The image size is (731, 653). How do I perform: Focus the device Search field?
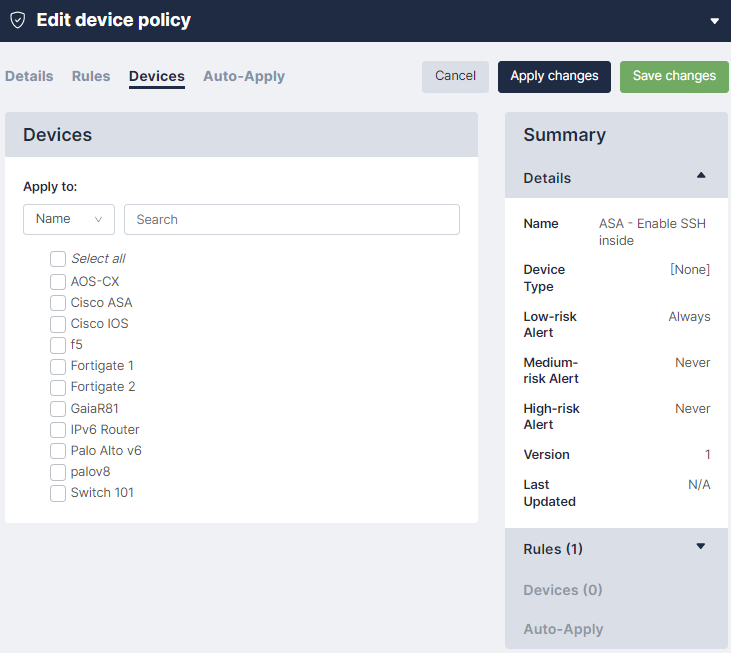(291, 219)
